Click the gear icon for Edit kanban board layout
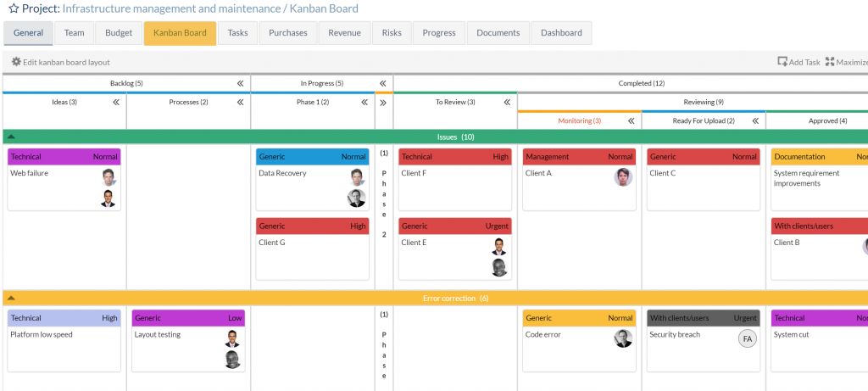 click(x=16, y=62)
